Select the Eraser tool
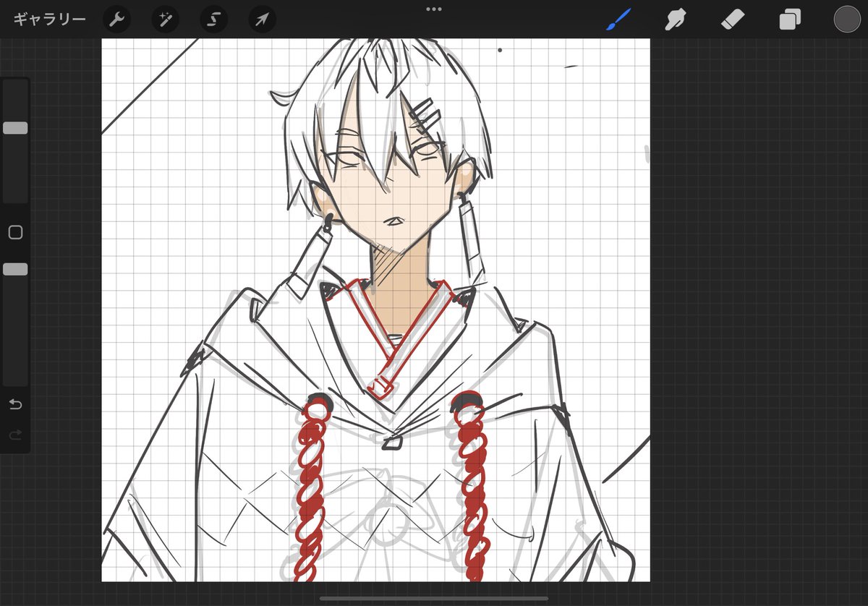The height and width of the screenshot is (606, 868). pos(733,20)
